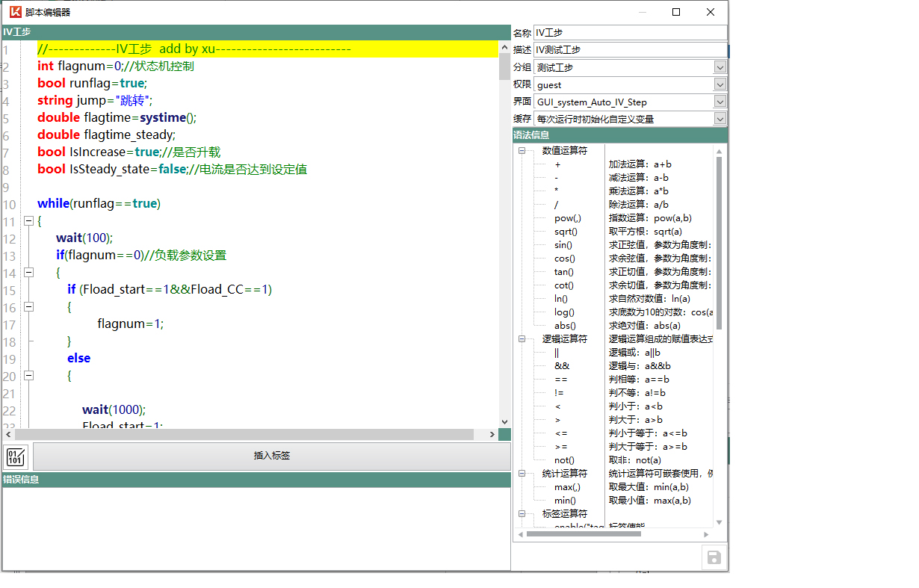Click the K app logo in title bar
This screenshot has height=588, width=919.
click(15, 12)
